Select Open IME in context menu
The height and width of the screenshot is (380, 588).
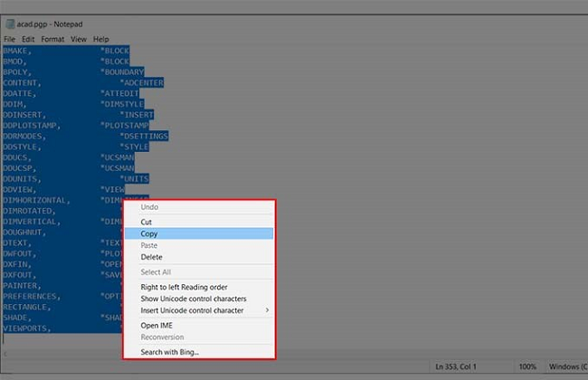[x=199, y=325]
